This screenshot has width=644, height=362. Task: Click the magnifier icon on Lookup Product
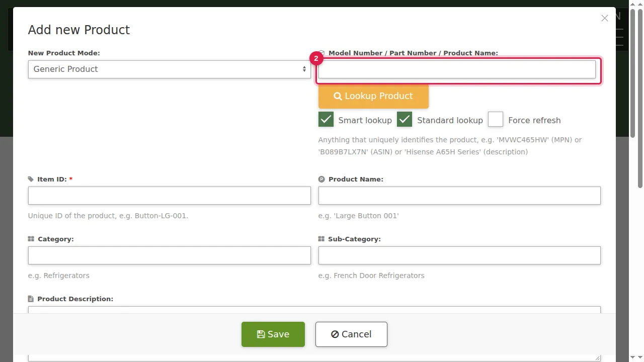pyautogui.click(x=338, y=96)
